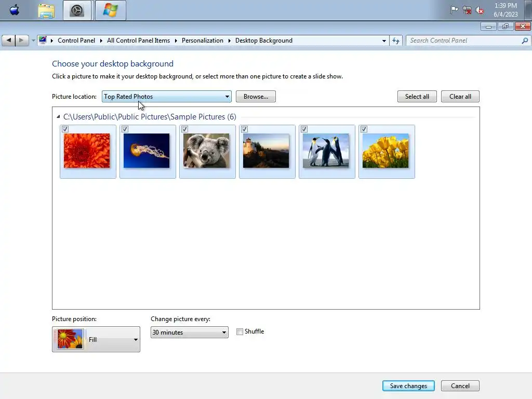Image resolution: width=532 pixels, height=399 pixels.
Task: Click the clock showing 1:39 PM
Action: tap(506, 5)
